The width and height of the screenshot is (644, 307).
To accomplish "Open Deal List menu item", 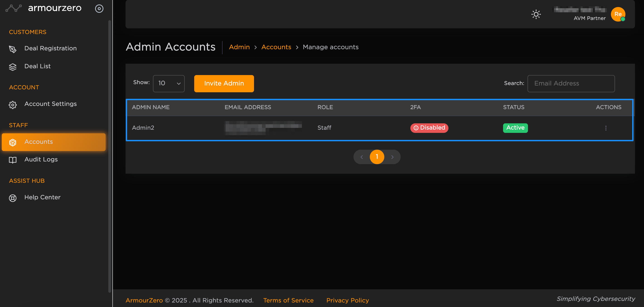I will pyautogui.click(x=37, y=66).
